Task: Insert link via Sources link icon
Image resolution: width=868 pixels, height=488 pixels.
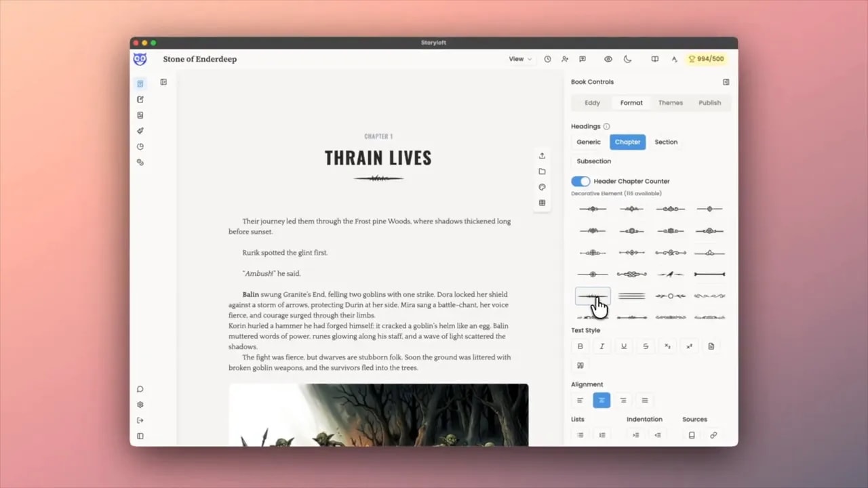Action: [x=713, y=435]
